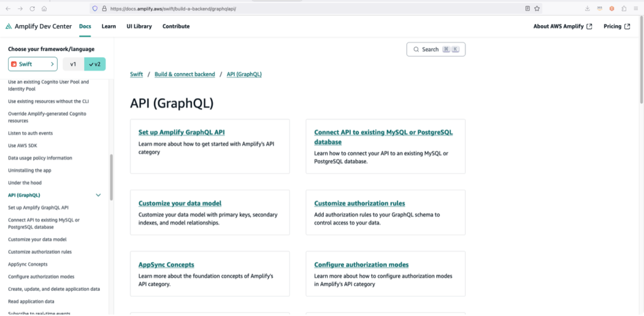The width and height of the screenshot is (644, 316).
Task: Select sidebar Use AWS SDK
Action: (x=23, y=145)
